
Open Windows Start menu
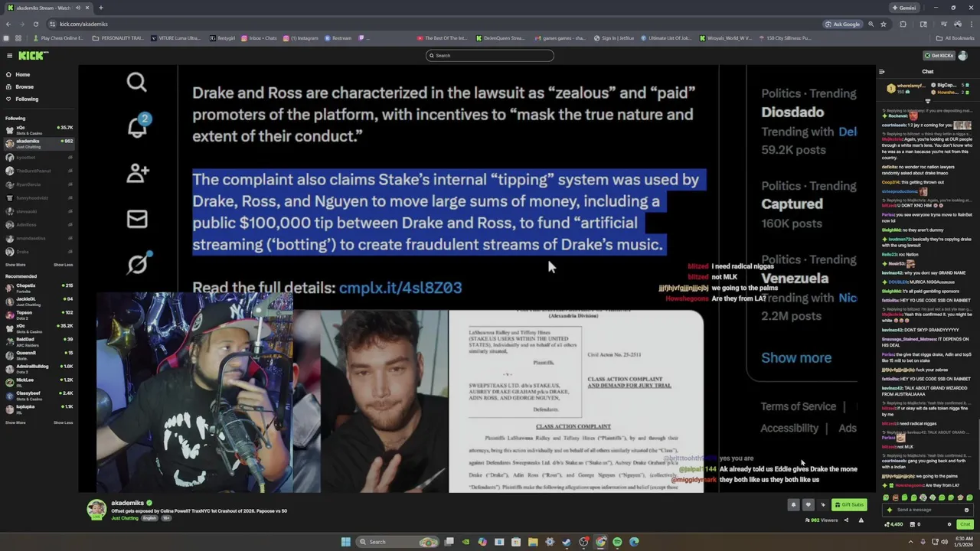point(345,542)
